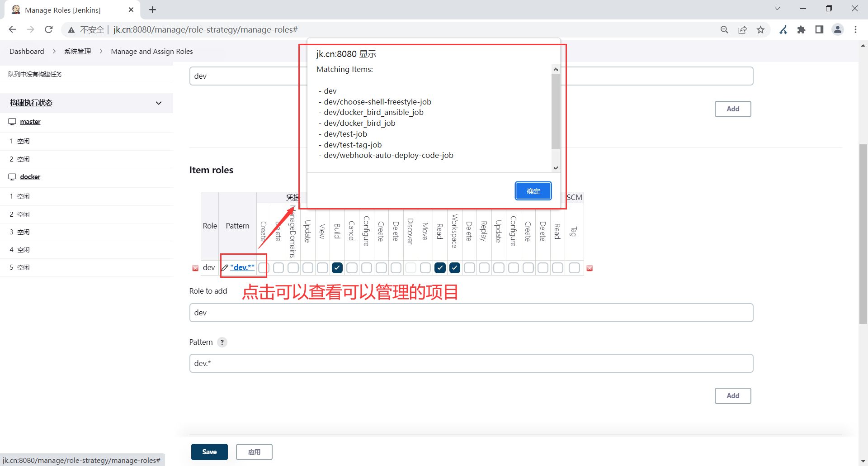The height and width of the screenshot is (466, 868).
Task: Select dev/test-tag-job in the matching items
Action: [x=353, y=145]
